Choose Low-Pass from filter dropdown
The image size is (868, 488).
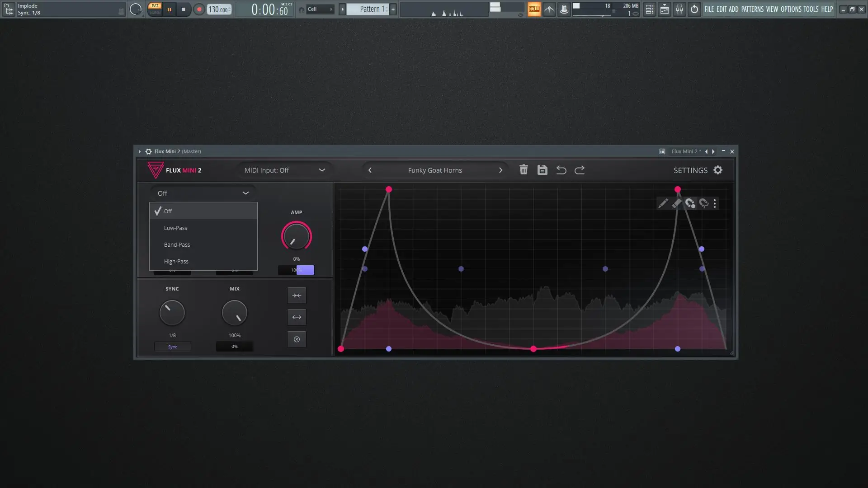coord(175,228)
